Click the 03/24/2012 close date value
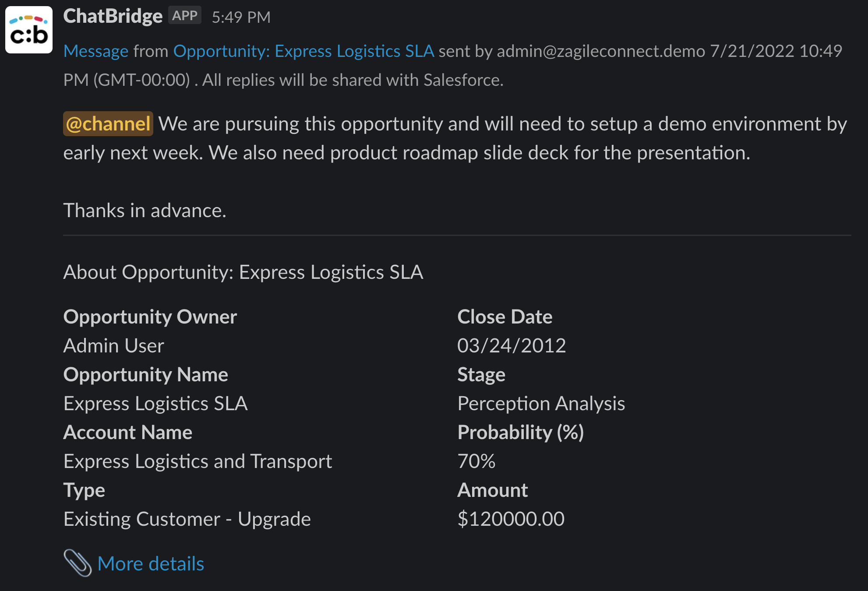 click(511, 346)
